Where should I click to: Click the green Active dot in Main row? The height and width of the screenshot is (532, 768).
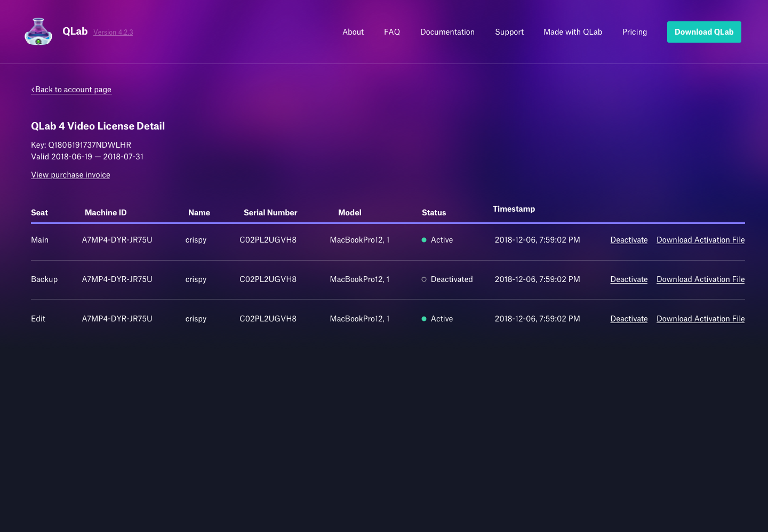(424, 240)
